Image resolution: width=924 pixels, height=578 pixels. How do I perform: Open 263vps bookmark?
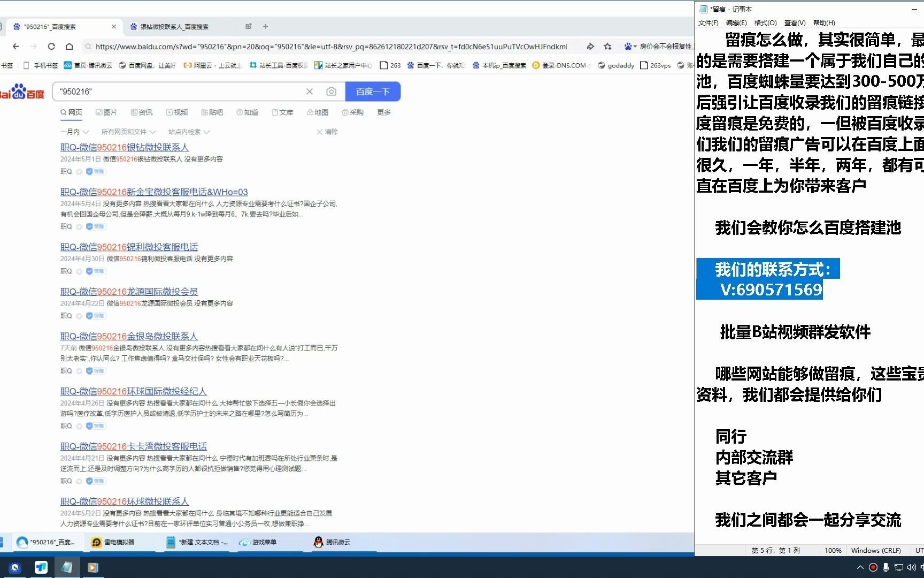[656, 65]
